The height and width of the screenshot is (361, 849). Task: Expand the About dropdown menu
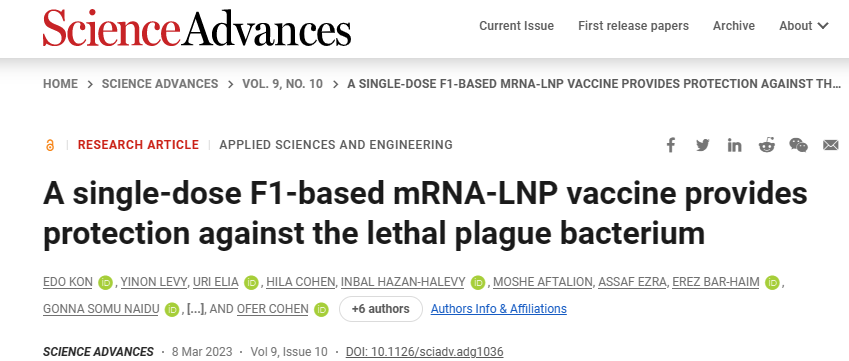click(804, 25)
